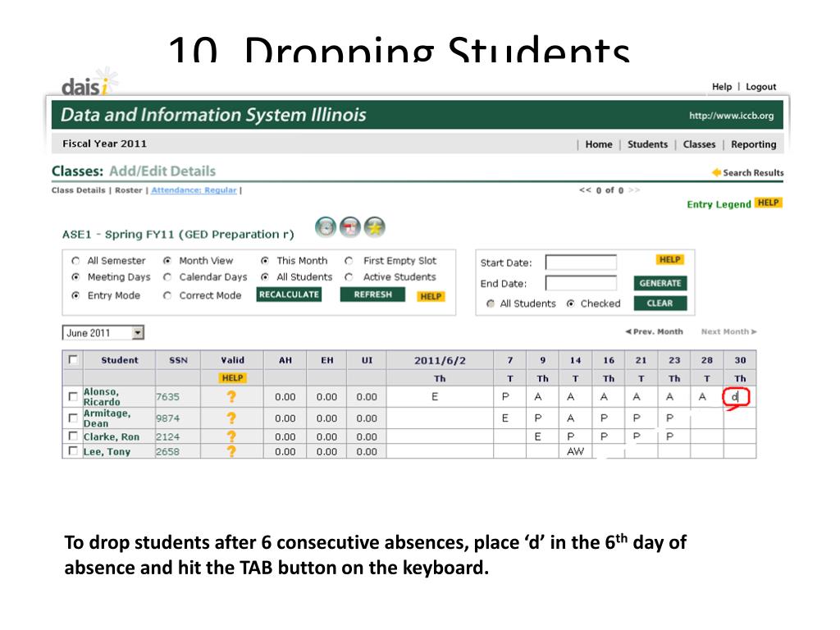
Task: Click HELP beside the REFRESH button
Action: click(x=431, y=296)
